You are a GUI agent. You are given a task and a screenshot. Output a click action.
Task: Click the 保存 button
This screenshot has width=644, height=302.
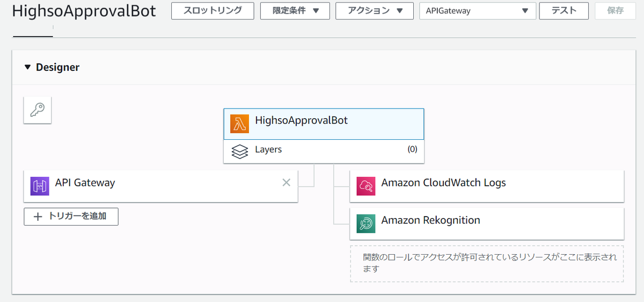pos(616,11)
